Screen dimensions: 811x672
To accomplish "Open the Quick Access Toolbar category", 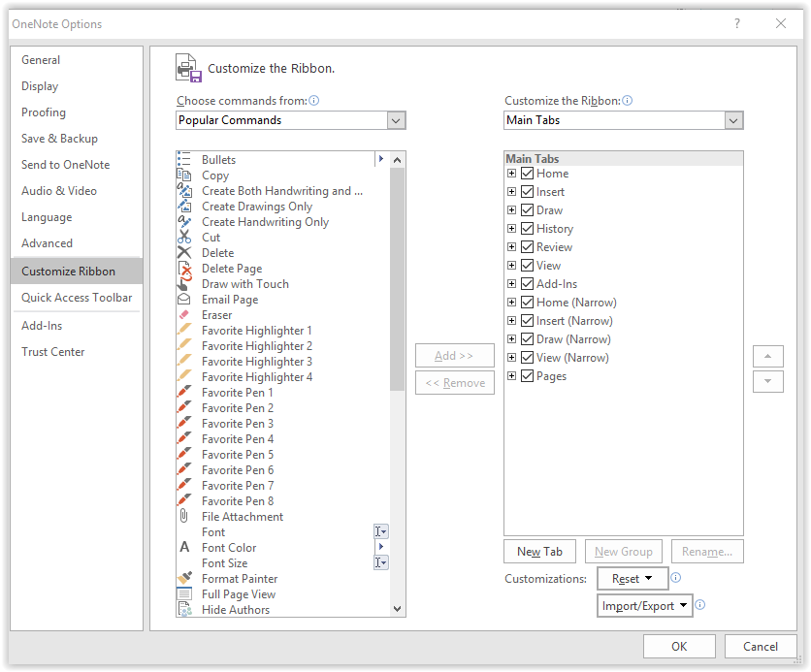I will click(x=77, y=298).
